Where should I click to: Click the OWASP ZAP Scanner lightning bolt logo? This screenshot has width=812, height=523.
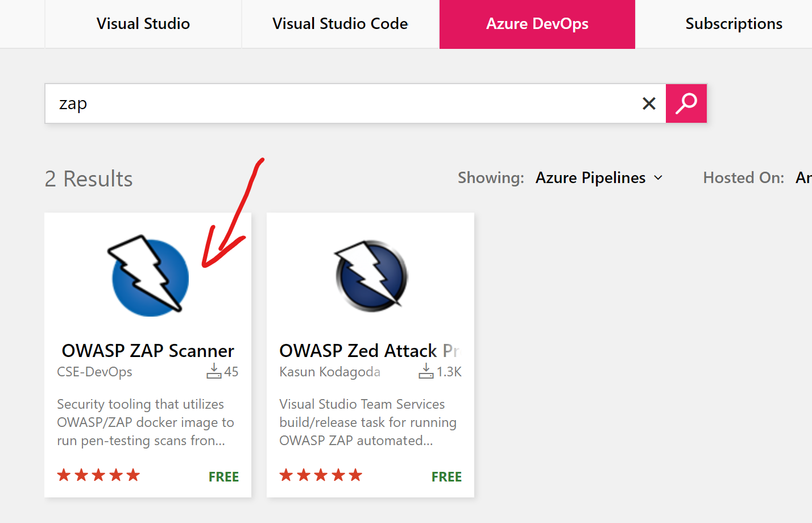coord(148,276)
